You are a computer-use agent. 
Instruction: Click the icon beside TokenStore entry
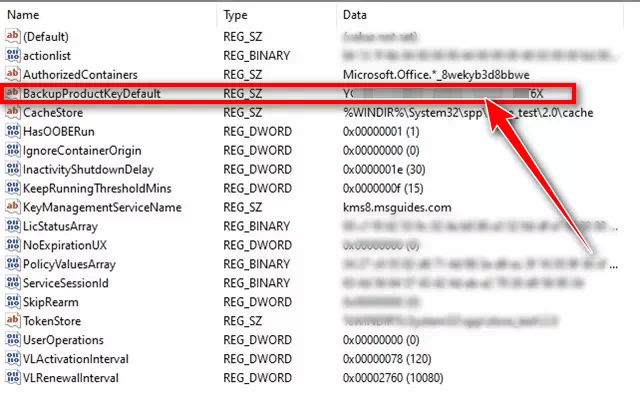(x=13, y=321)
